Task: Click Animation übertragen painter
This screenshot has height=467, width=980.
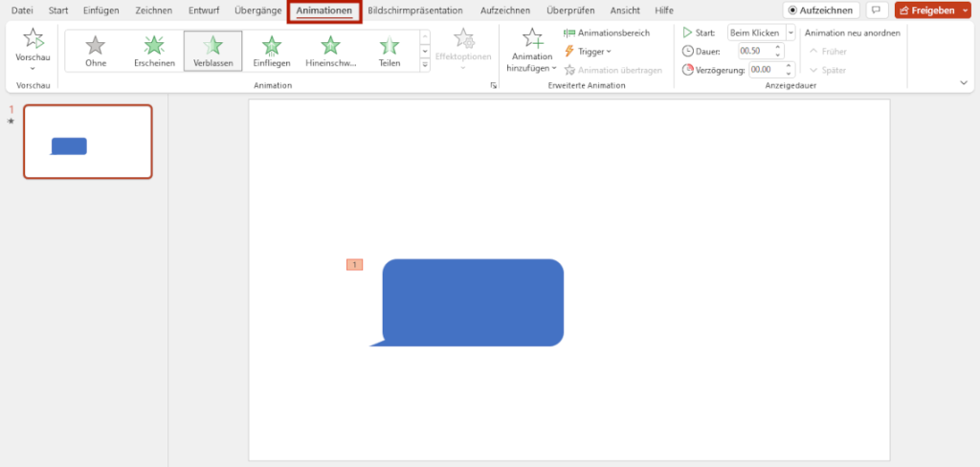Action: pyautogui.click(x=612, y=70)
